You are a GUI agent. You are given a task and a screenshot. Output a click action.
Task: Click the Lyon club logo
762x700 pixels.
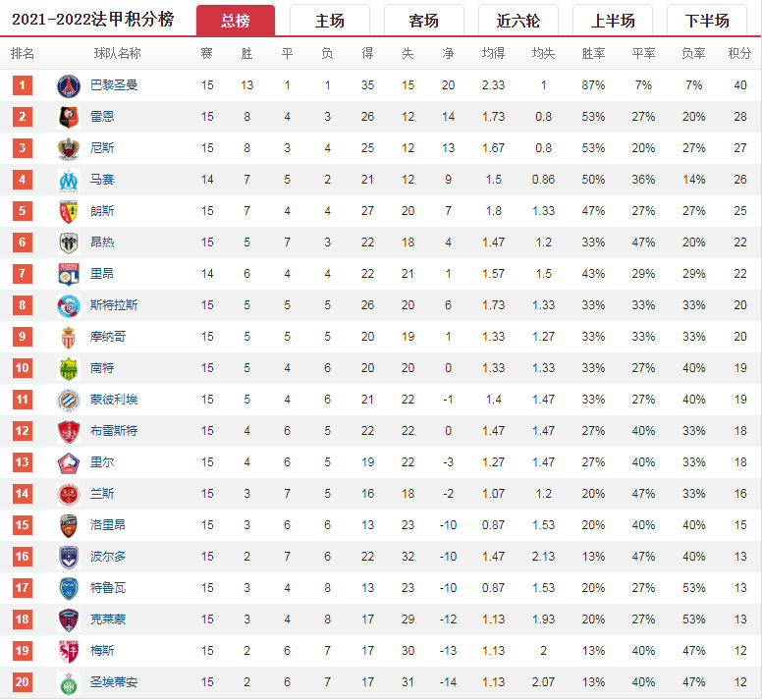[x=69, y=275]
